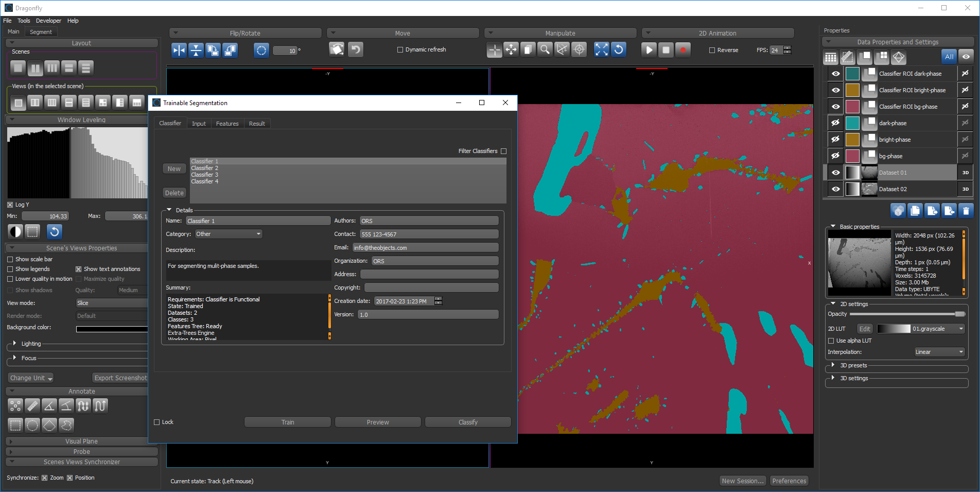Check the Lock checkbox in Trainable Segmentation
The height and width of the screenshot is (492, 980).
(x=157, y=422)
